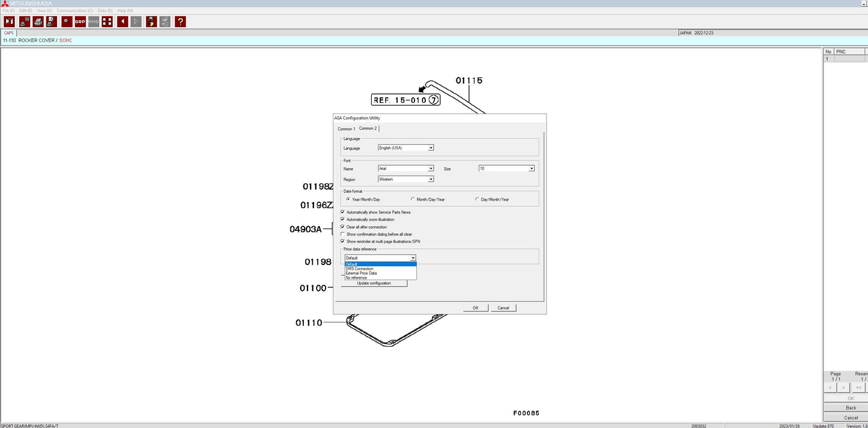Choose the Day/Month/Year radio button
The height and width of the screenshot is (428, 868).
[x=477, y=199]
